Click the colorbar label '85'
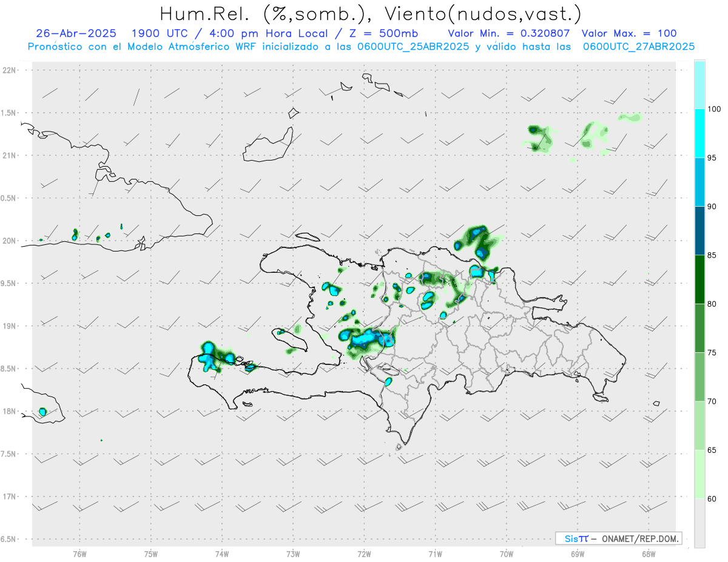Image resolution: width=728 pixels, height=562 pixels. 712,255
